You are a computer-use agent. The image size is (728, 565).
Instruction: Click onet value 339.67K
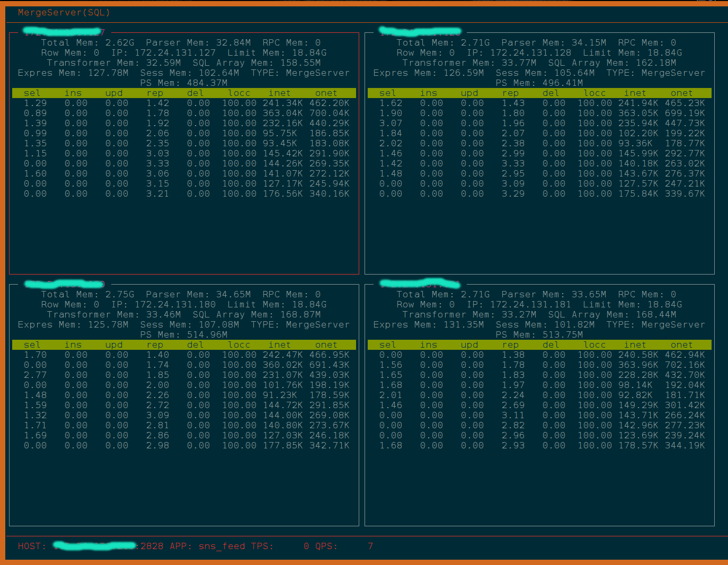coord(685,193)
